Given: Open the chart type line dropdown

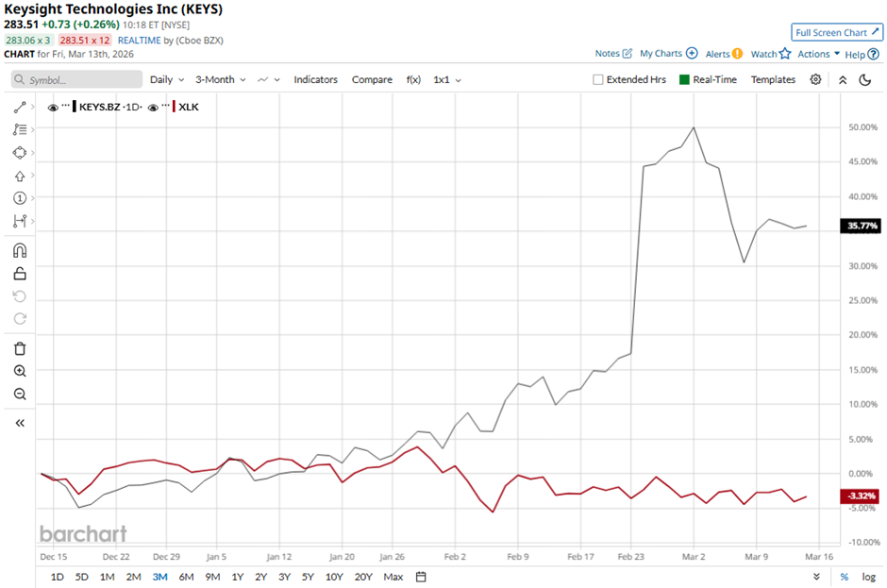Looking at the screenshot, I should coord(269,80).
